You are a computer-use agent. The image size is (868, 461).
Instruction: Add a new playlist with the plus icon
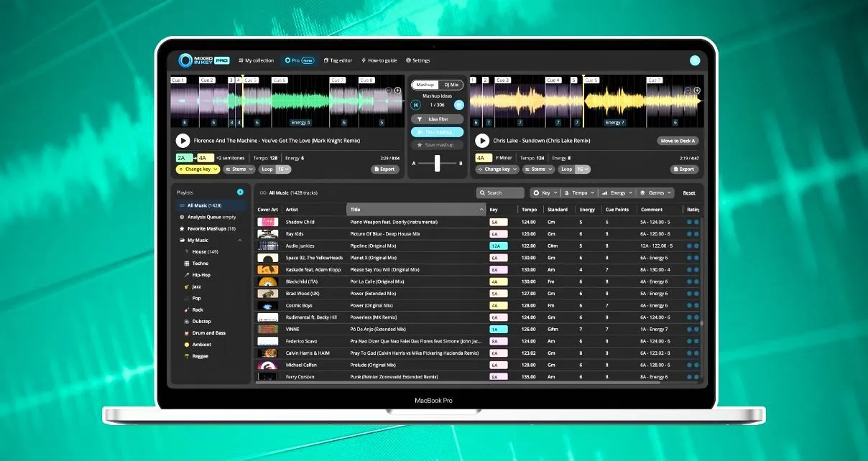(x=240, y=192)
